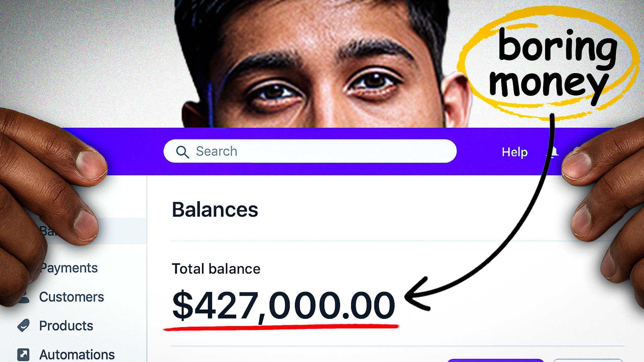Open the Automations label in sidebar
The height and width of the screenshot is (362, 644).
[x=77, y=355]
